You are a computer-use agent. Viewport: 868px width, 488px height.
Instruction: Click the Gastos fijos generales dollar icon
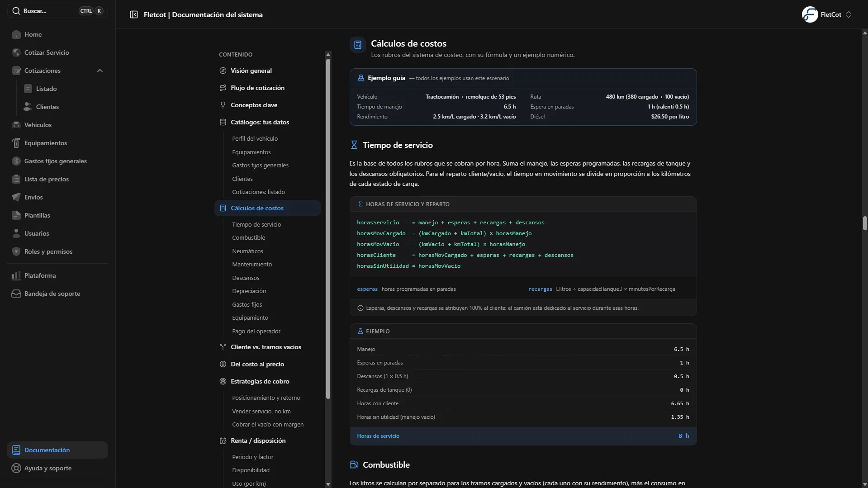click(16, 161)
